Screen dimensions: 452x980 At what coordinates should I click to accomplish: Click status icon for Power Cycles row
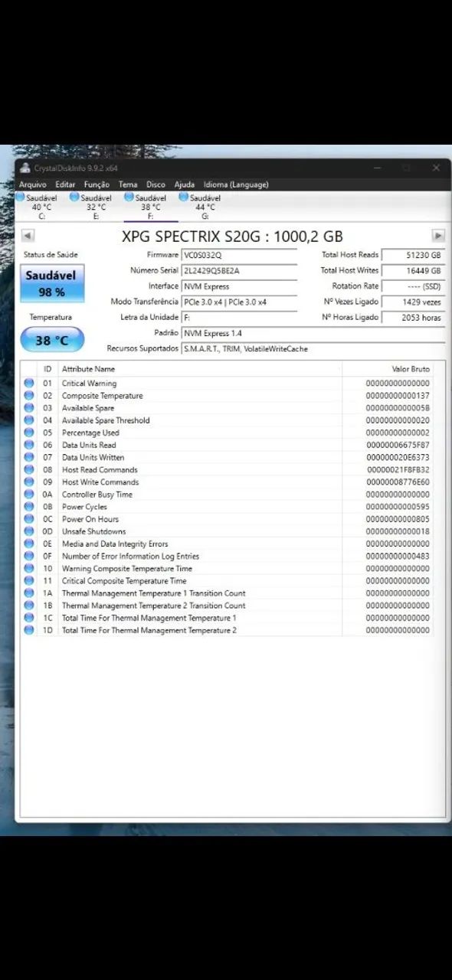(x=29, y=507)
